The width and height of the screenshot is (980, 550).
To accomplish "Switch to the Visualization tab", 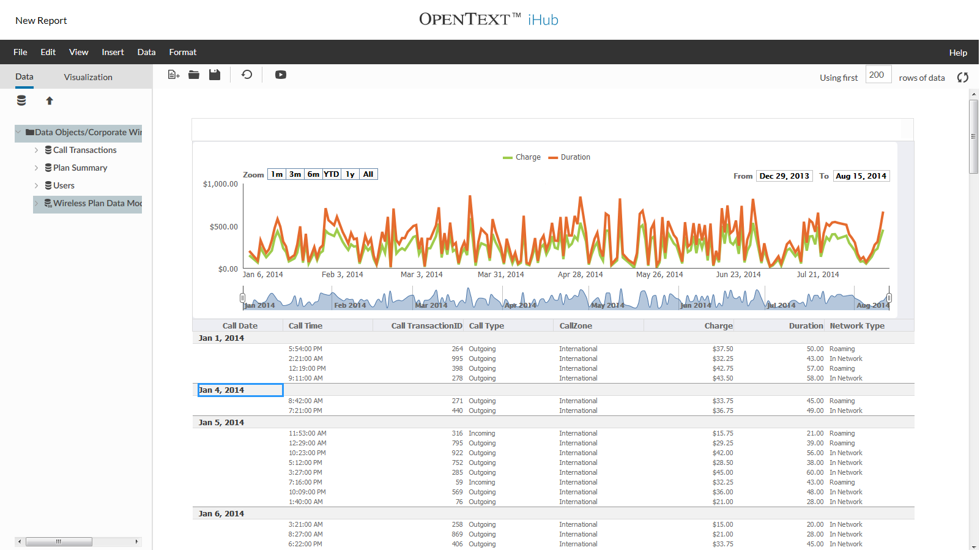I will point(88,77).
